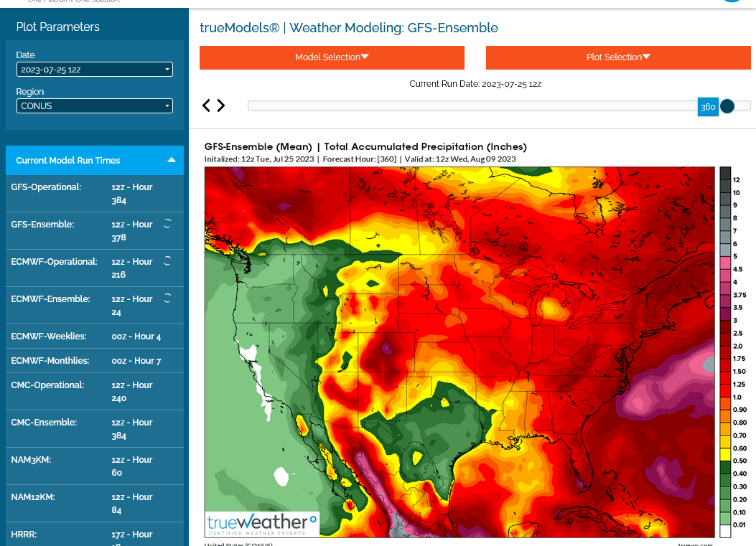Viewport: 756px width, 546px height.
Task: Click the ECMWF-Ensemble loading spinner icon
Action: [x=167, y=298]
